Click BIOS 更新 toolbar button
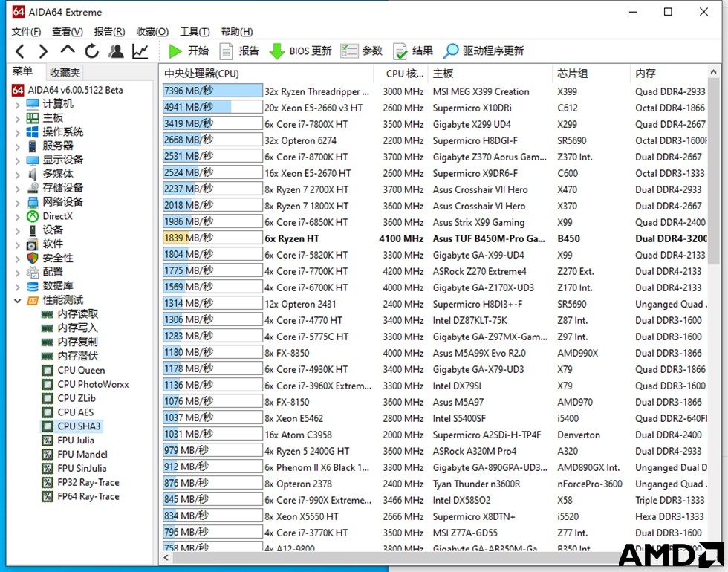Viewport: 728px width, 572px height. pyautogui.click(x=300, y=51)
